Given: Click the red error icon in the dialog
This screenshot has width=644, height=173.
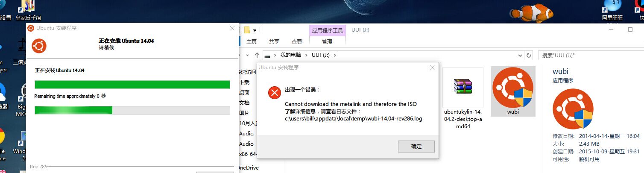Looking at the screenshot, I should [x=274, y=93].
